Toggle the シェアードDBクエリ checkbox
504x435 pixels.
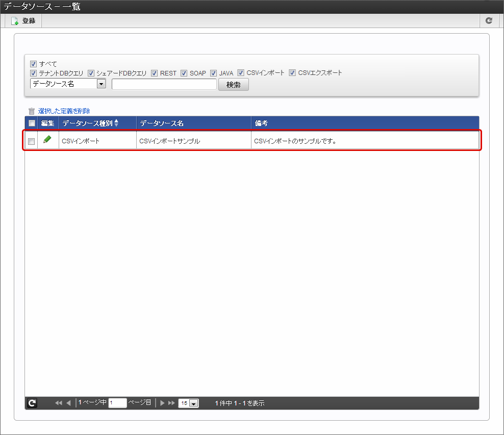click(x=91, y=73)
